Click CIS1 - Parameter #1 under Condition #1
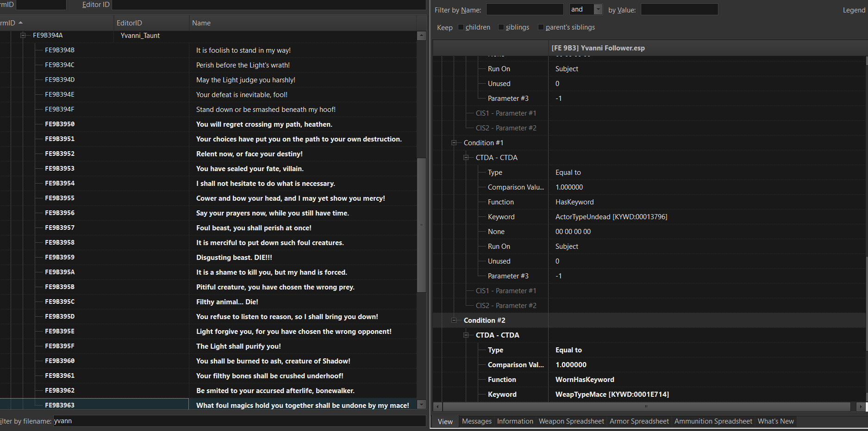 506,291
